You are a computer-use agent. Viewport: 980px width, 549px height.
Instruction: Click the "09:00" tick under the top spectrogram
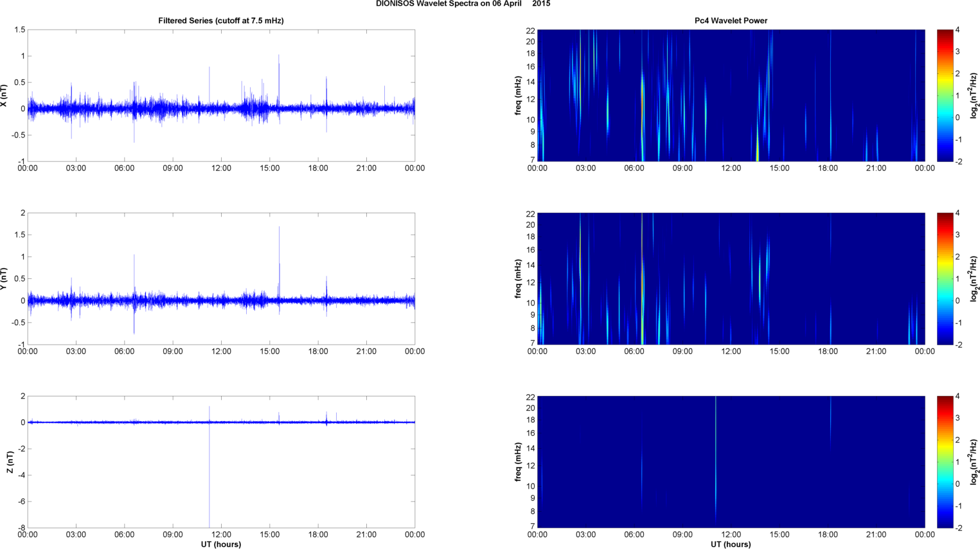point(682,168)
